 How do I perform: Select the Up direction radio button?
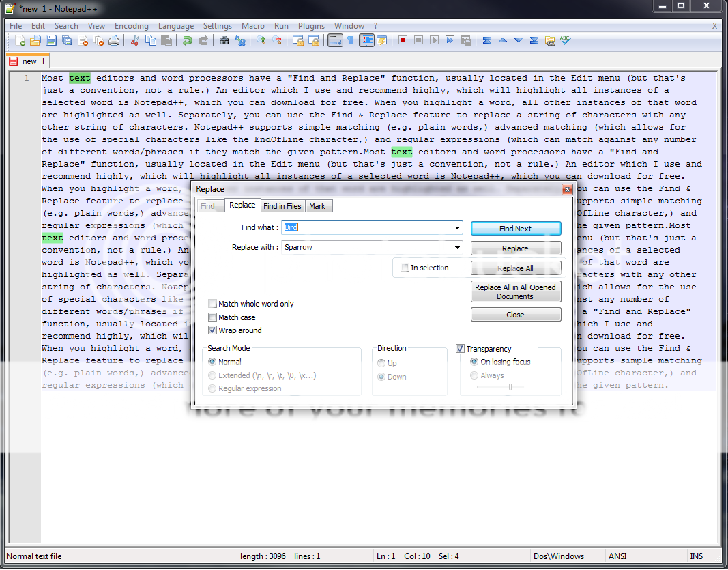point(381,363)
